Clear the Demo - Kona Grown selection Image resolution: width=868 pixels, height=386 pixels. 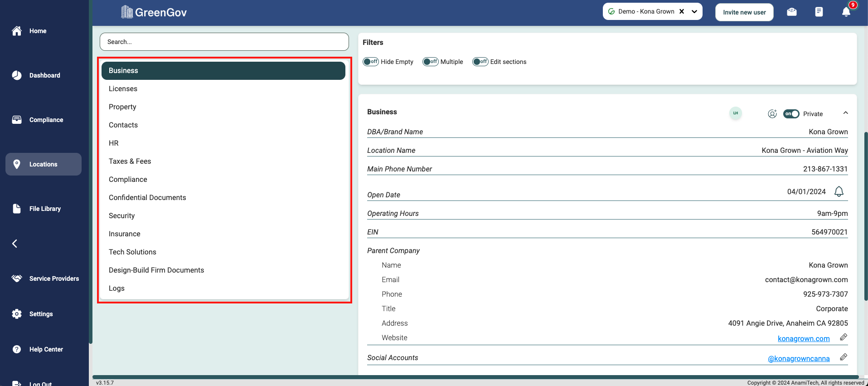click(682, 11)
